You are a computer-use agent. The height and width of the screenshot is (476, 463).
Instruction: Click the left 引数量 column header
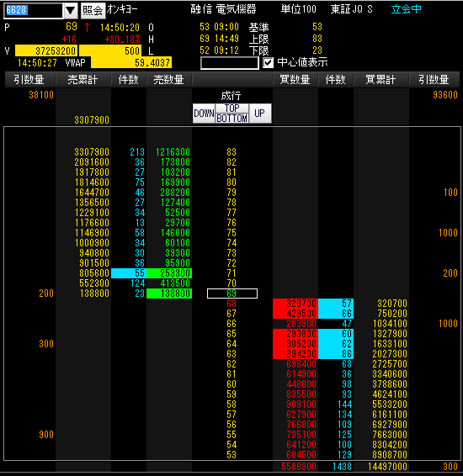point(29,80)
